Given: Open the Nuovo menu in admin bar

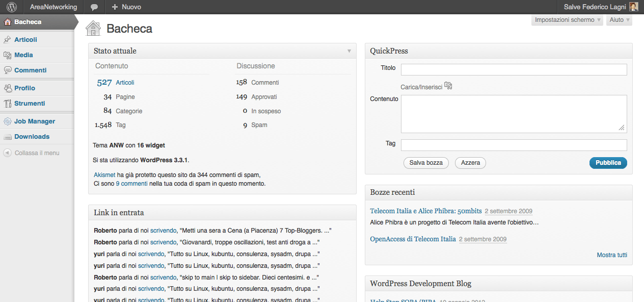Looking at the screenshot, I should [x=126, y=7].
